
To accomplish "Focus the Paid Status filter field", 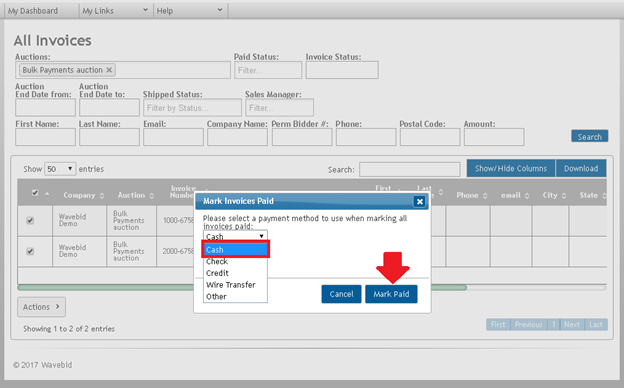I will (268, 70).
